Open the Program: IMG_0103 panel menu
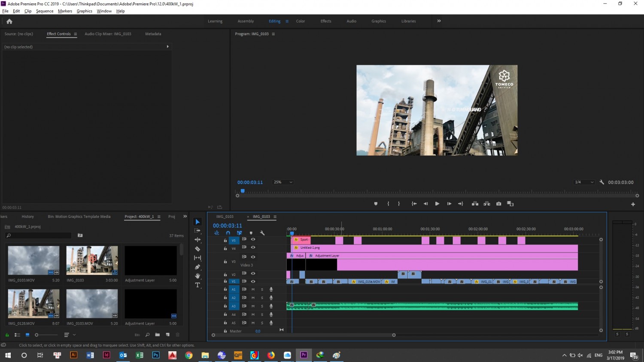 tap(273, 34)
